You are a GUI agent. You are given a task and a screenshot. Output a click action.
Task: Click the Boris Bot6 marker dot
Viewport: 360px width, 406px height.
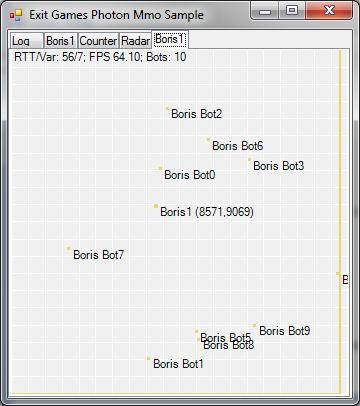point(208,140)
